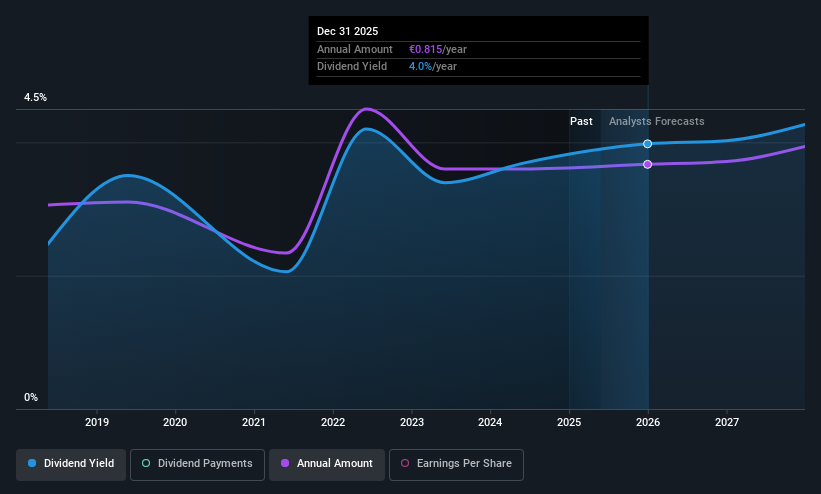The width and height of the screenshot is (821, 494).
Task: Click the 2023 x-axis label
Action: [412, 422]
